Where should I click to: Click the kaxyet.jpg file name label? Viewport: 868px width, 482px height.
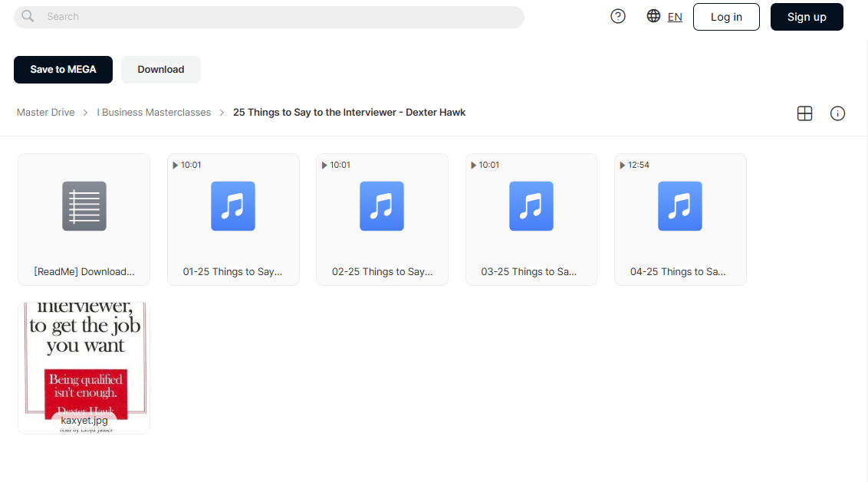[84, 421]
